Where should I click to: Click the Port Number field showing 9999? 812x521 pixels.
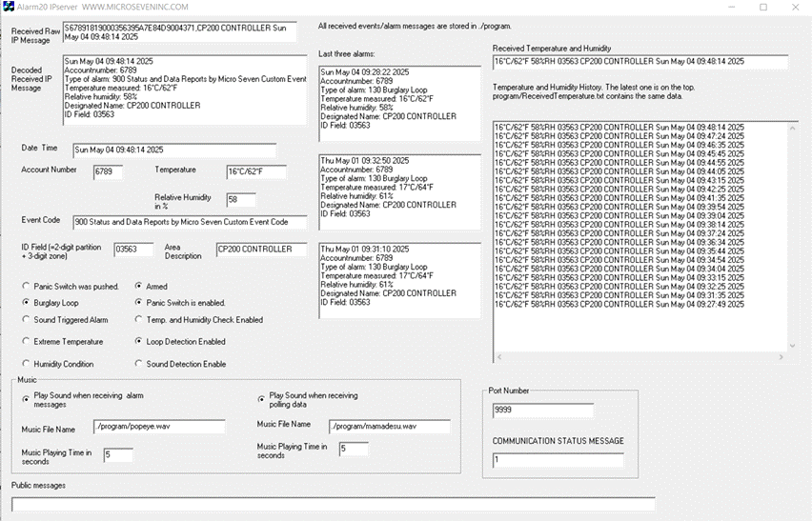coord(543,411)
